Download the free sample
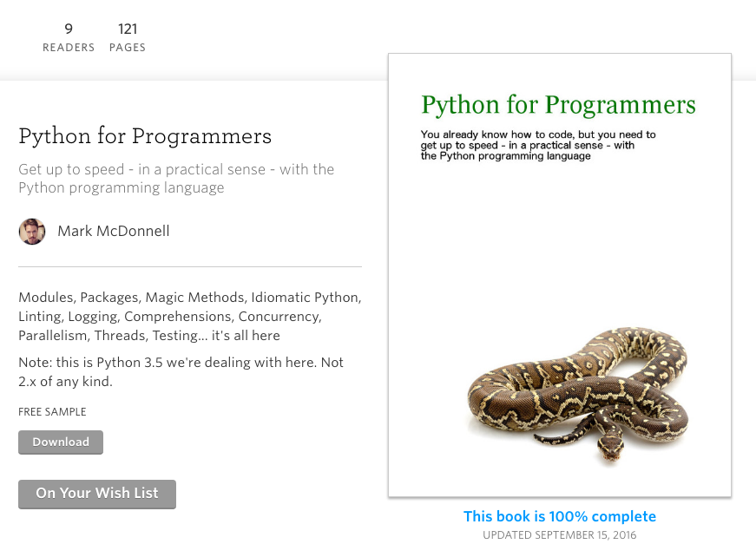This screenshot has width=756, height=557. pyautogui.click(x=61, y=442)
